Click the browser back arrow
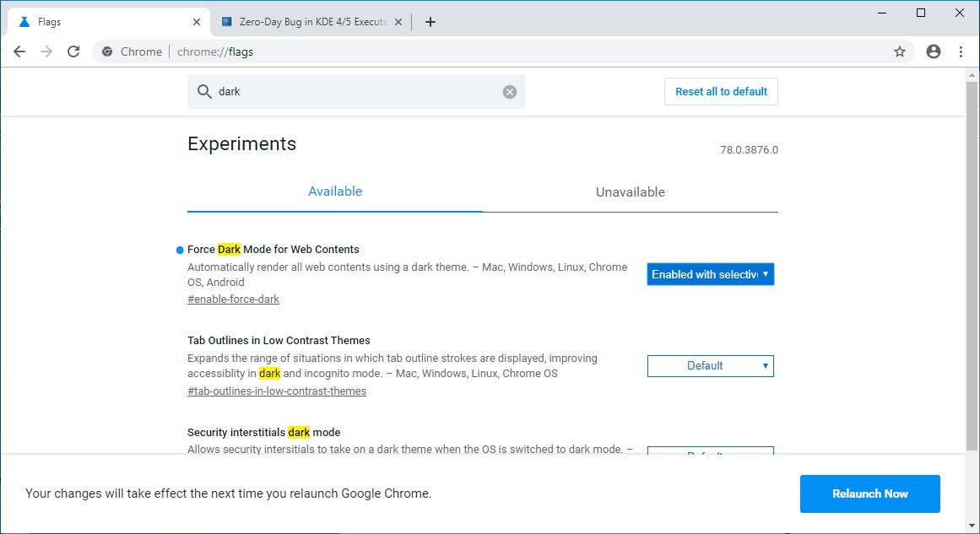The image size is (980, 534). point(19,51)
